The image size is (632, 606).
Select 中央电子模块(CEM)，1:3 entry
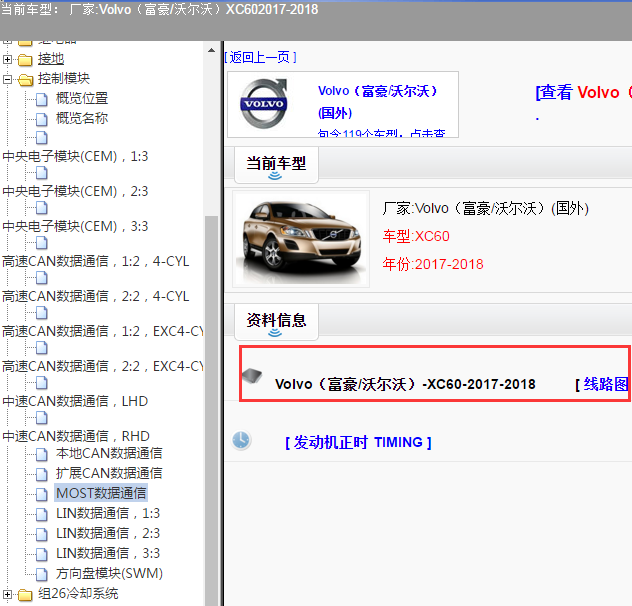75,156
